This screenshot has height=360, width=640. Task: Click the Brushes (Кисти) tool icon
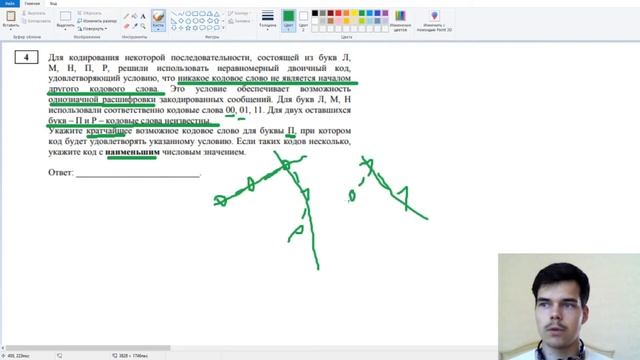[158, 16]
